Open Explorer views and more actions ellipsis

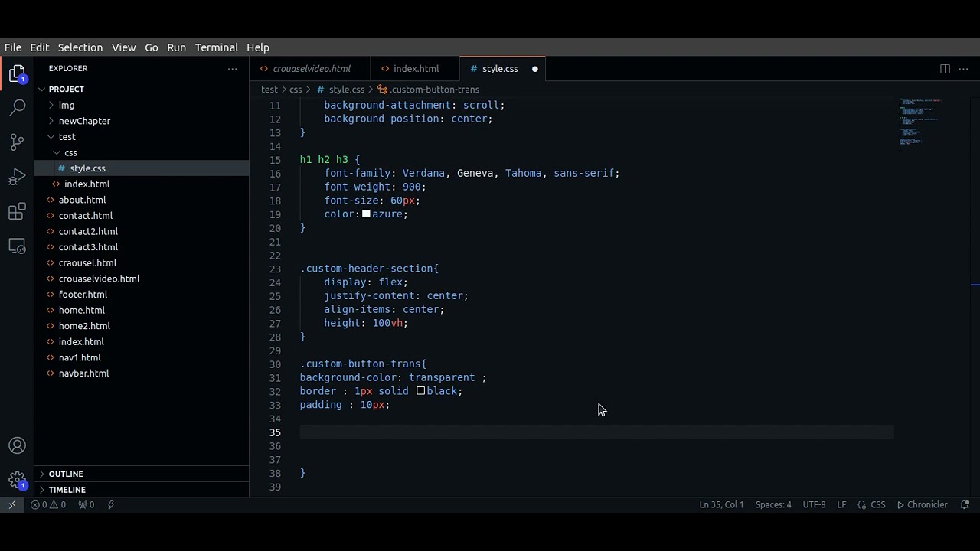coord(232,69)
